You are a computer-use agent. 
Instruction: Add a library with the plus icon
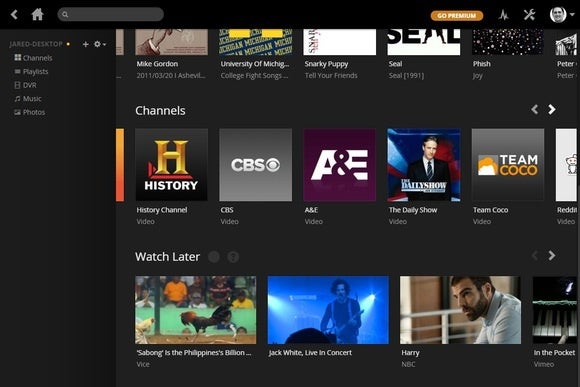click(85, 44)
